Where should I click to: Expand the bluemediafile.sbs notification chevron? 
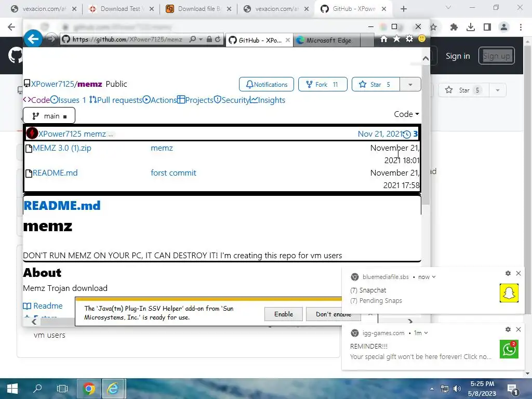click(x=434, y=277)
